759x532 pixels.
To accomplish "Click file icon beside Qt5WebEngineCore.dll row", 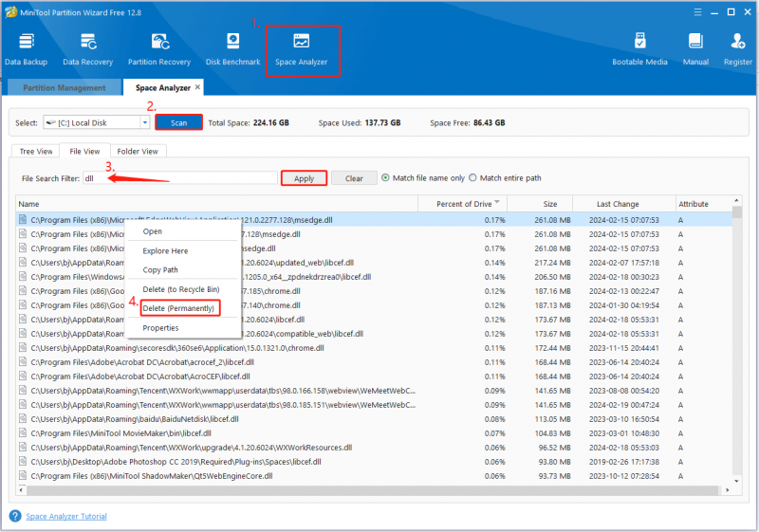I will [23, 476].
